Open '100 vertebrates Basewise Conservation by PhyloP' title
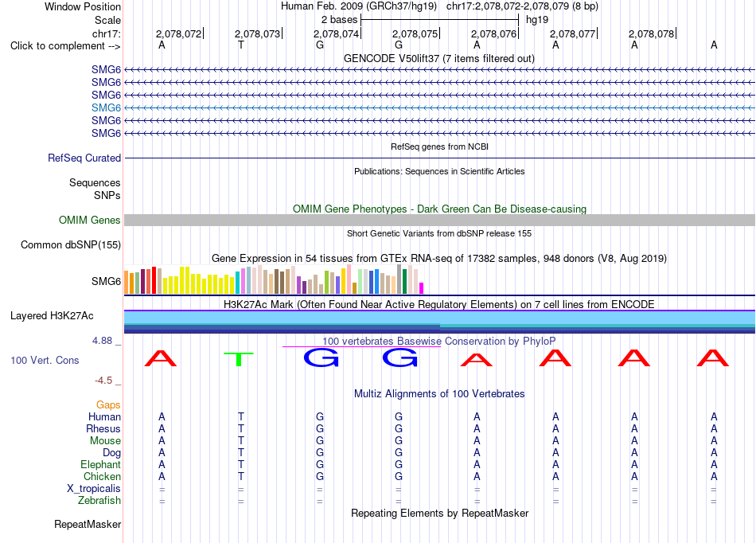Screen dimensions: 756x543 (x=439, y=342)
